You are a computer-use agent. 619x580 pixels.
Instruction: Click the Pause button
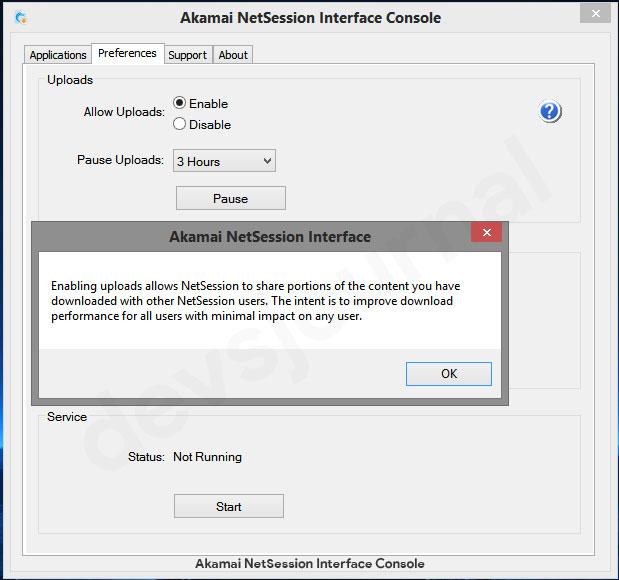point(231,198)
